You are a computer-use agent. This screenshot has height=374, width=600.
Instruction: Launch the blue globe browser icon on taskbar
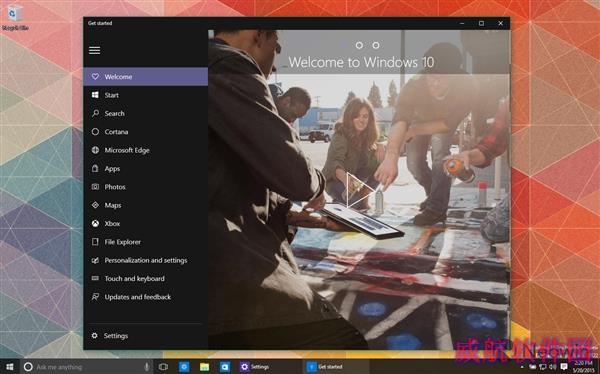184,367
